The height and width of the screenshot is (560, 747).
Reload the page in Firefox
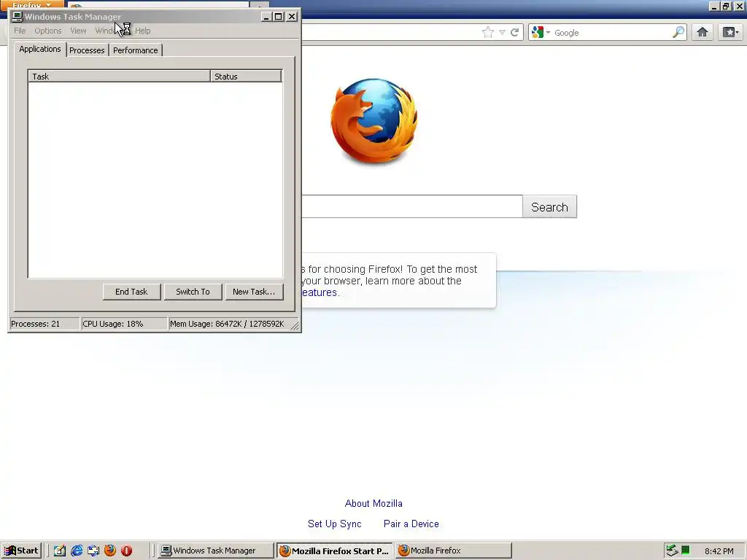(514, 32)
